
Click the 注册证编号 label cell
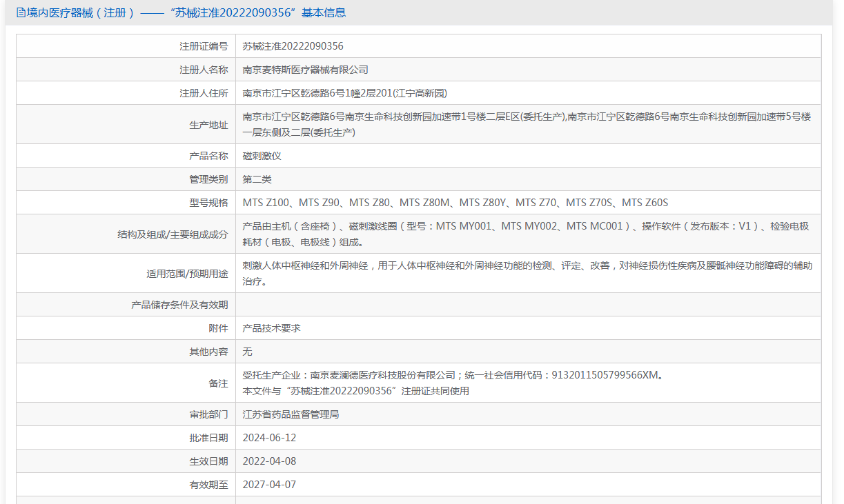126,46
